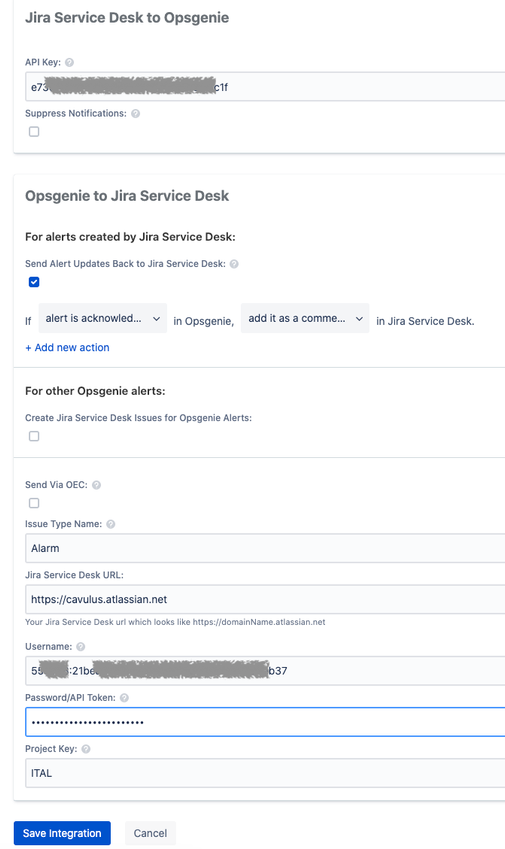
Task: Click 'For alerts created by Jira Service Desk:' text
Action: point(130,237)
